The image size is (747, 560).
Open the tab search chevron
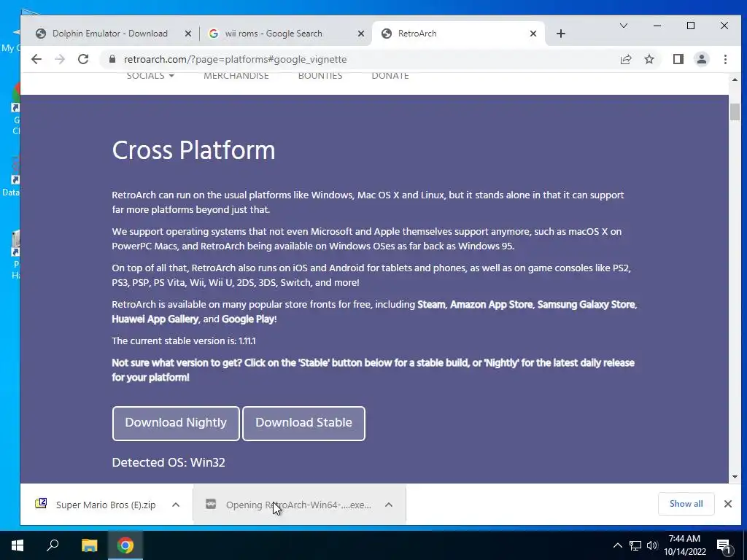point(623,26)
